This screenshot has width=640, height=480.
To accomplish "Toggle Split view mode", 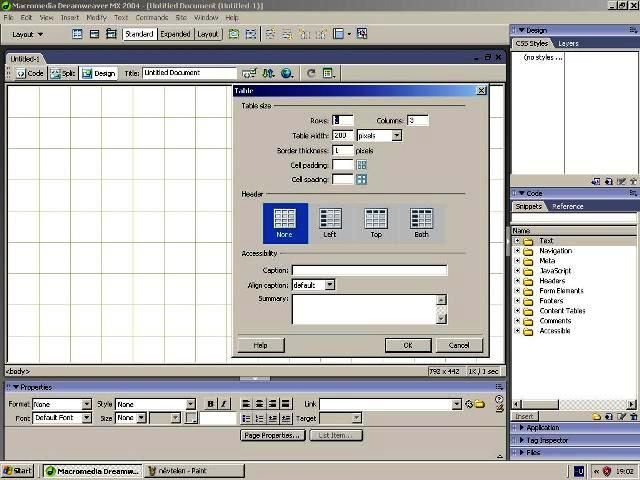I will click(x=62, y=73).
